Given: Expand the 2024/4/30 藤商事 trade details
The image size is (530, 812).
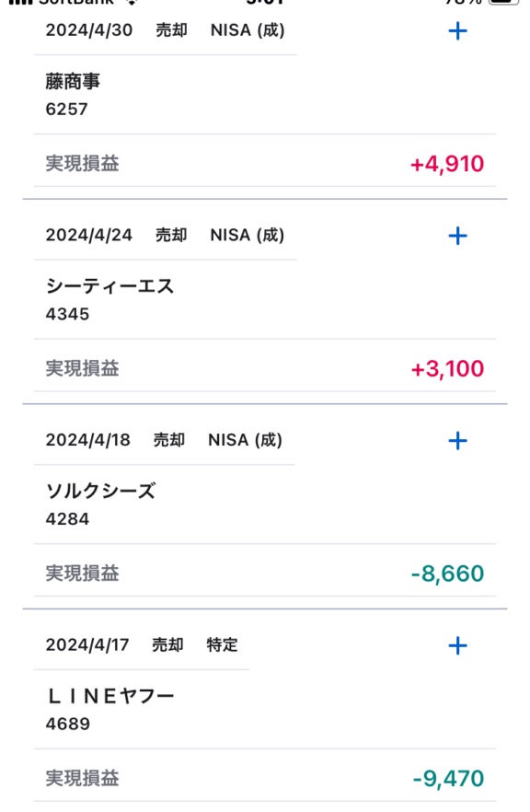Looking at the screenshot, I should click(x=457, y=31).
